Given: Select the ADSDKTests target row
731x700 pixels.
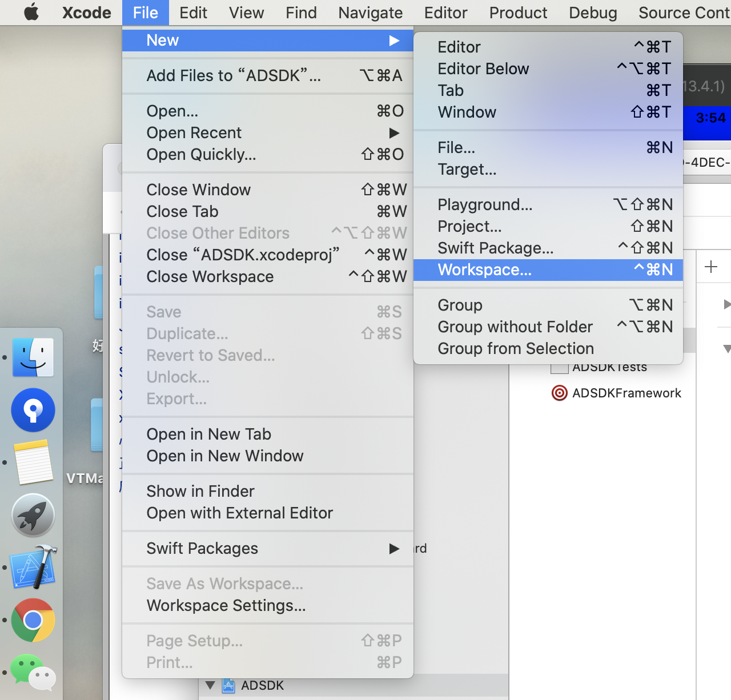Looking at the screenshot, I should [603, 368].
